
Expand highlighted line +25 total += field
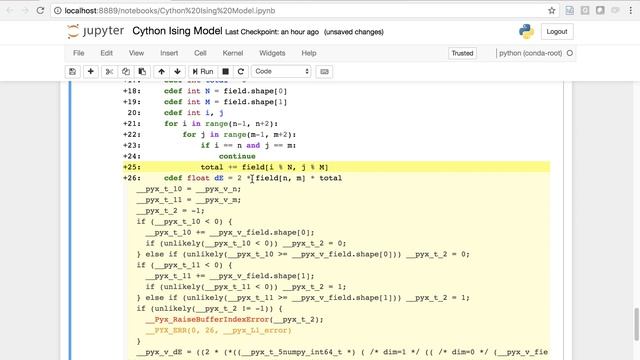point(336,167)
